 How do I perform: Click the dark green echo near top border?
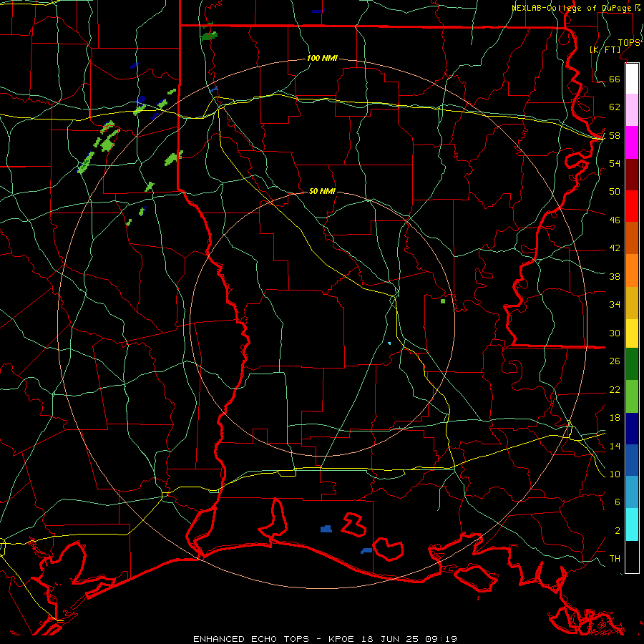point(210,36)
